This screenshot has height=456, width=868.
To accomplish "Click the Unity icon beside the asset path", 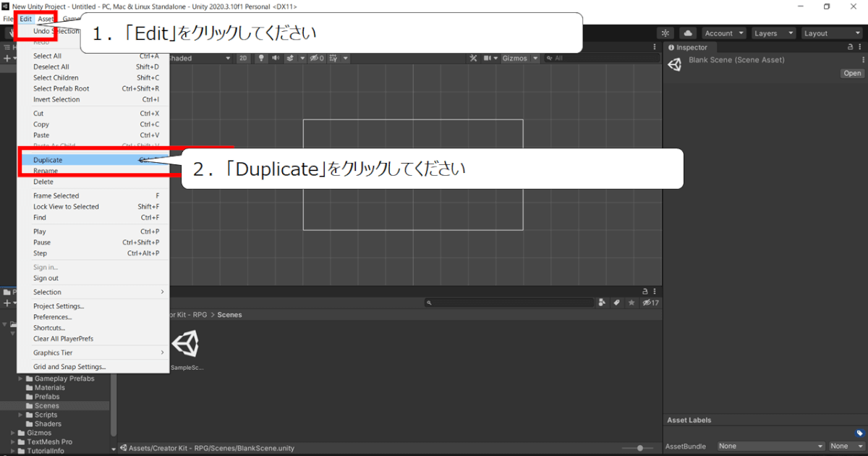I will 124,448.
